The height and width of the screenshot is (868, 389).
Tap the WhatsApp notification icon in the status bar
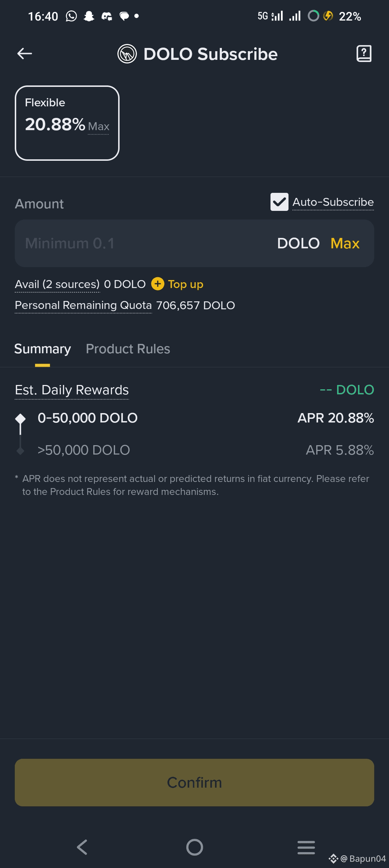coord(71,16)
